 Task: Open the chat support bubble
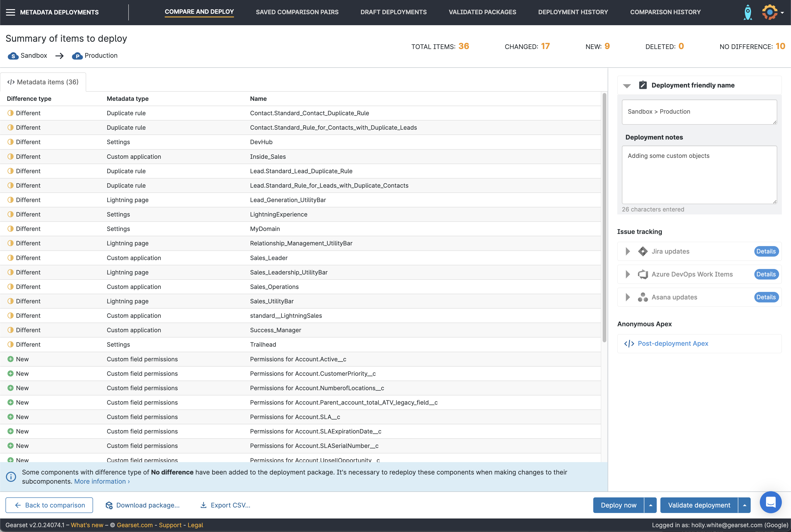(x=770, y=502)
